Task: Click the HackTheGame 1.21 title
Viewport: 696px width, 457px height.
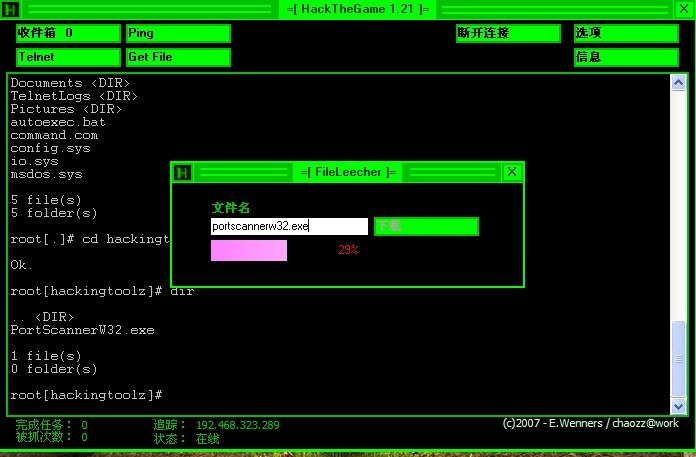Action: click(358, 9)
